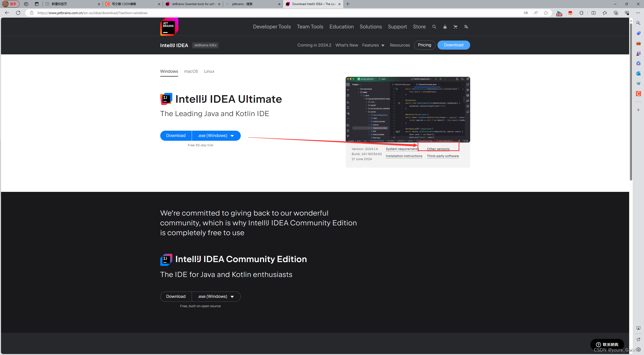Click the 登录 profile sign-in button

[x=11, y=4]
